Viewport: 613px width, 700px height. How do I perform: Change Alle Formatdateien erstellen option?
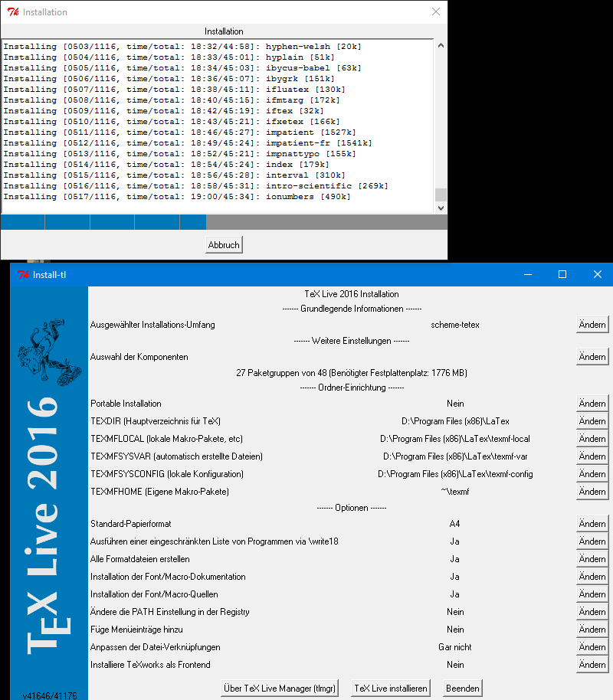pyautogui.click(x=592, y=559)
